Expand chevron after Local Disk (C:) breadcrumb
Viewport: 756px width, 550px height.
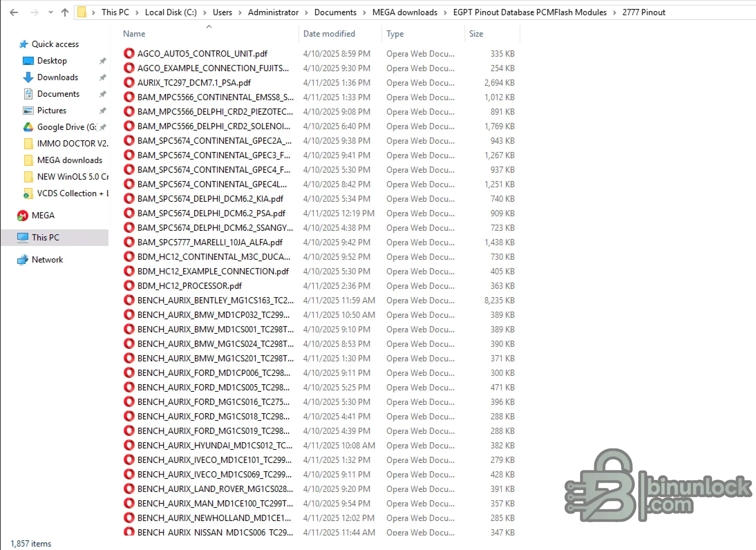pyautogui.click(x=205, y=13)
